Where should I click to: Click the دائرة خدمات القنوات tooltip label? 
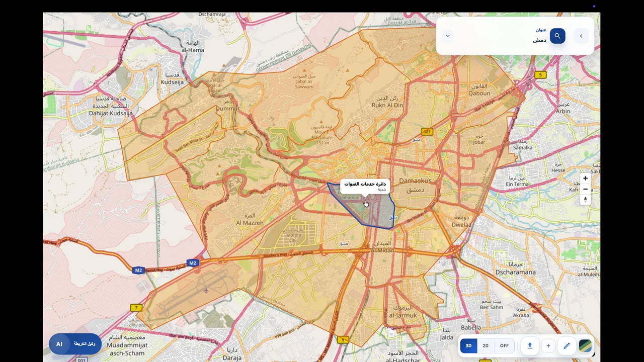coord(365,186)
